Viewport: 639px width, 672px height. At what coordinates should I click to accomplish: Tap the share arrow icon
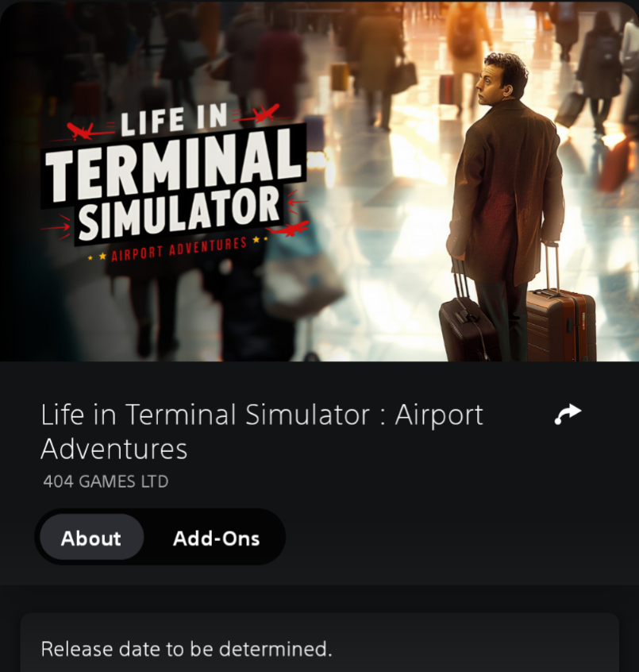tap(568, 414)
